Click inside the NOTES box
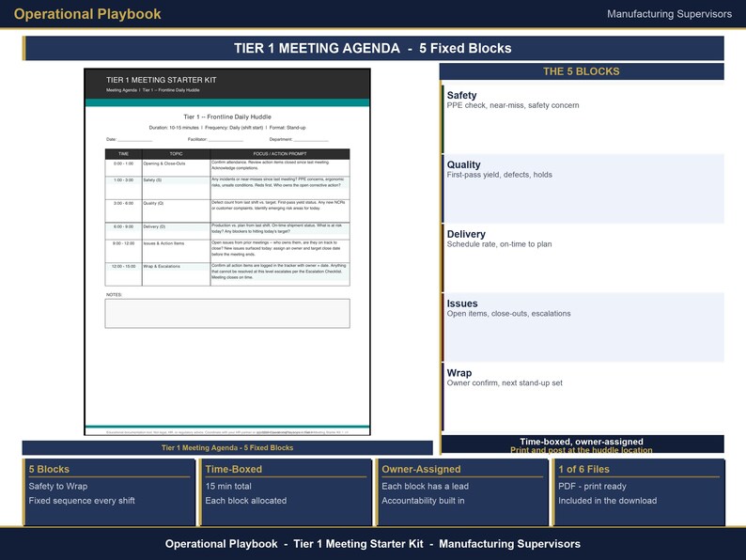This screenshot has width=746, height=560. pos(227,314)
